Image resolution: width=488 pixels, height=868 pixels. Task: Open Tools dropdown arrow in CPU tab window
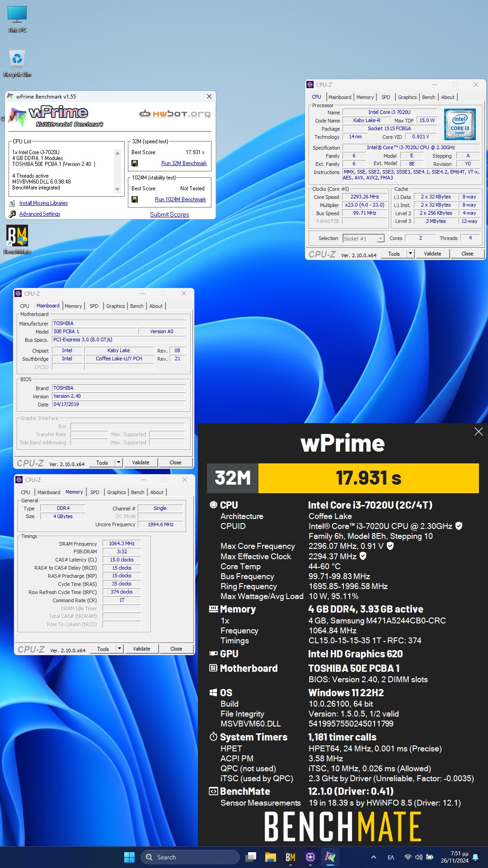point(410,254)
